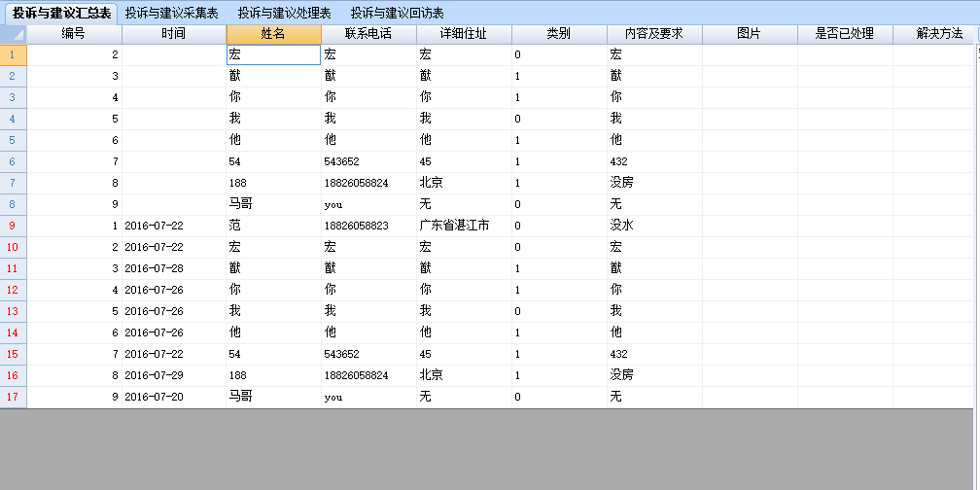Select row header 15
980x490 pixels.
(14, 354)
